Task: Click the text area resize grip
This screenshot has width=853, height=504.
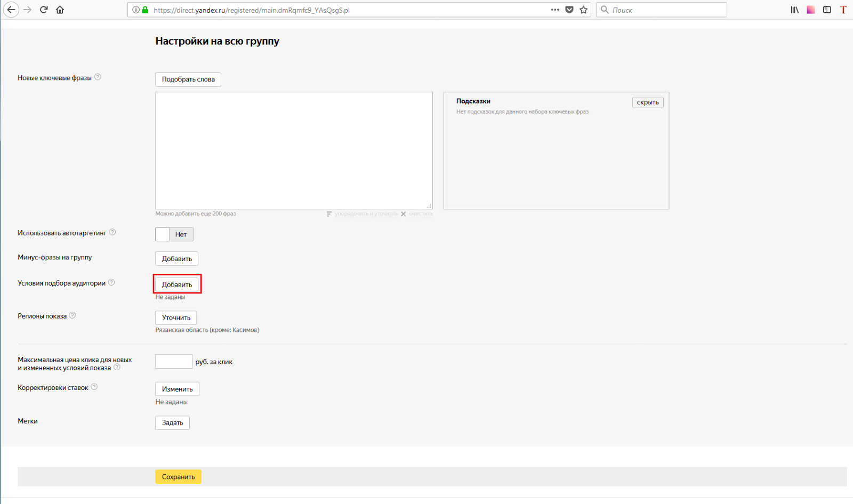Action: pyautogui.click(x=429, y=206)
